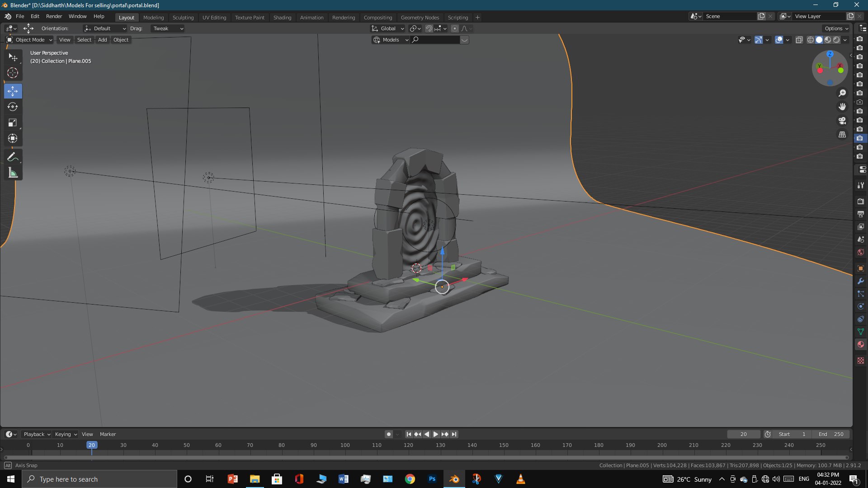Open the Keying dropdown in timeline

66,434
